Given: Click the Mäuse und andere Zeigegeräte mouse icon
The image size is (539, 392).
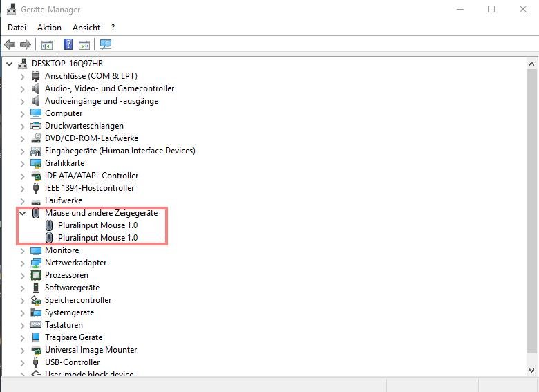Looking at the screenshot, I should [36, 213].
